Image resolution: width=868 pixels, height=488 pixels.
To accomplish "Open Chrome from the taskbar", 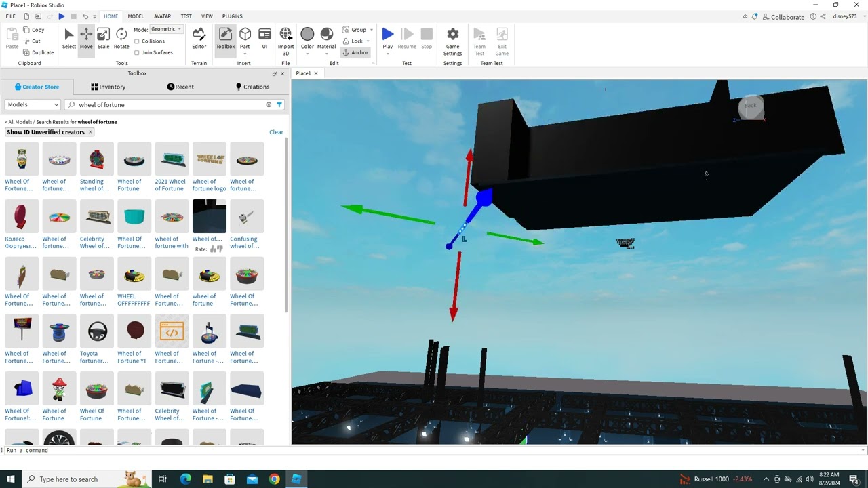I will tap(274, 479).
